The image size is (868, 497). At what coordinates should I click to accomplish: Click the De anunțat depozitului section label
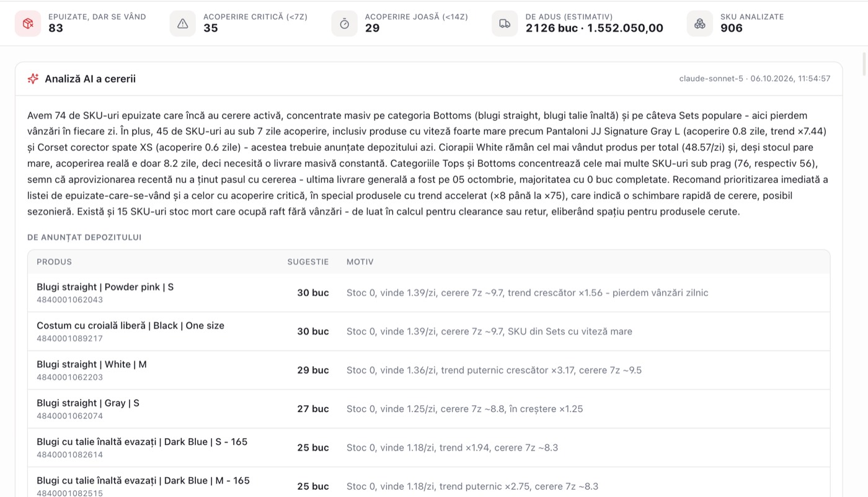point(84,237)
